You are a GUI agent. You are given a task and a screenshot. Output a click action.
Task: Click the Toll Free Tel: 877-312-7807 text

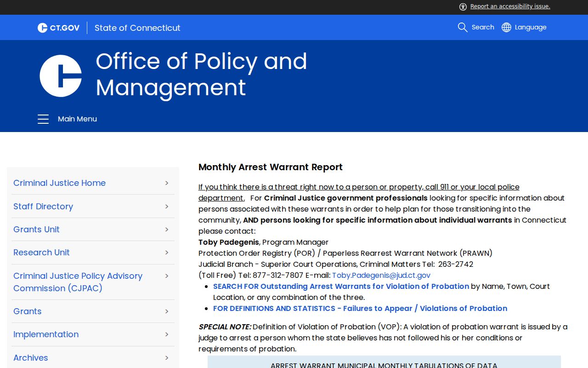coord(251,276)
